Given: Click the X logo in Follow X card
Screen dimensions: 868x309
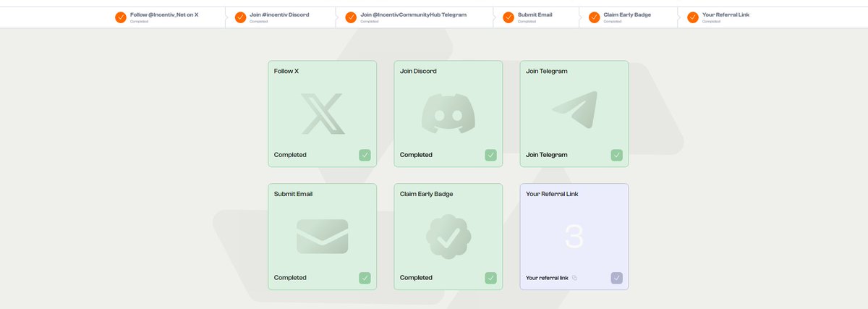Looking at the screenshot, I should click(x=323, y=114).
